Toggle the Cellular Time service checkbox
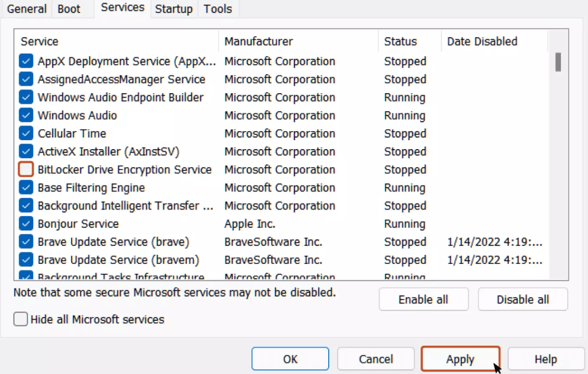588x374 pixels. pyautogui.click(x=26, y=134)
